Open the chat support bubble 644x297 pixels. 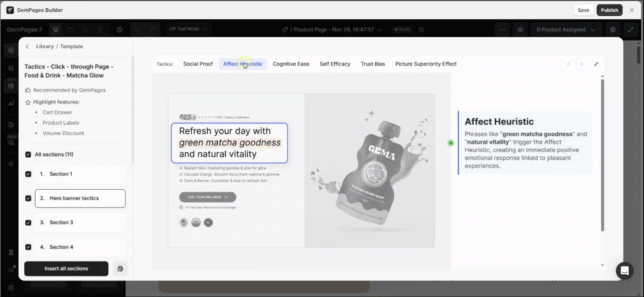pos(624,271)
